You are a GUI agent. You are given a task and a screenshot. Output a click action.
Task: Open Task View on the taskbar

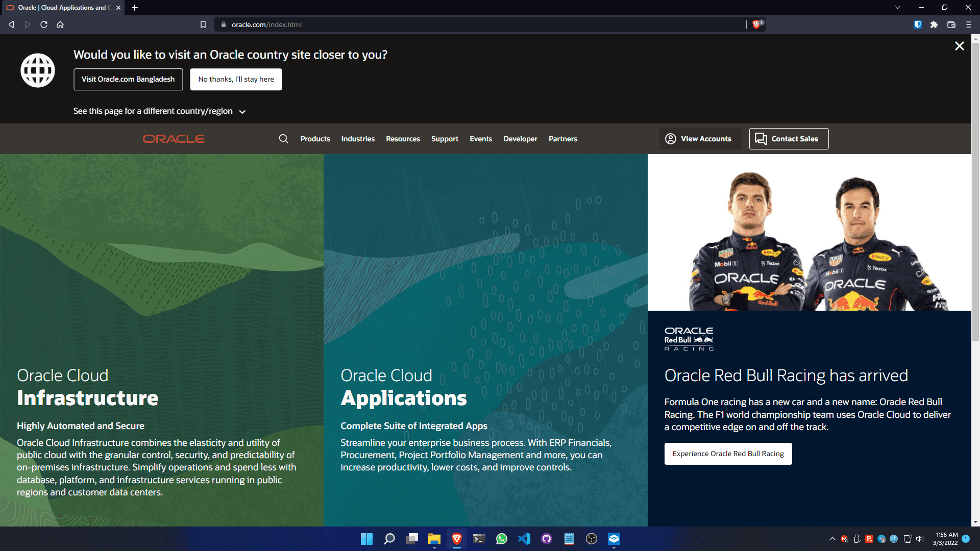(412, 539)
